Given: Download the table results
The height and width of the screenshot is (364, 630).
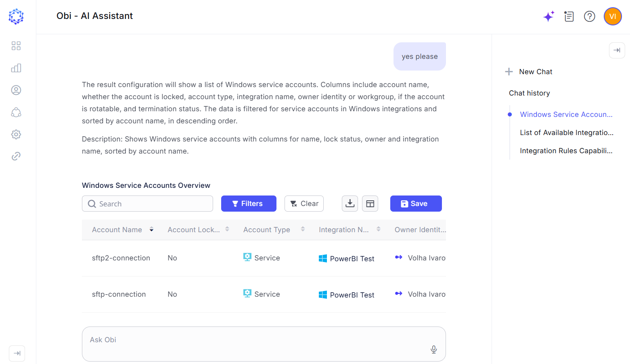Looking at the screenshot, I should tap(350, 204).
